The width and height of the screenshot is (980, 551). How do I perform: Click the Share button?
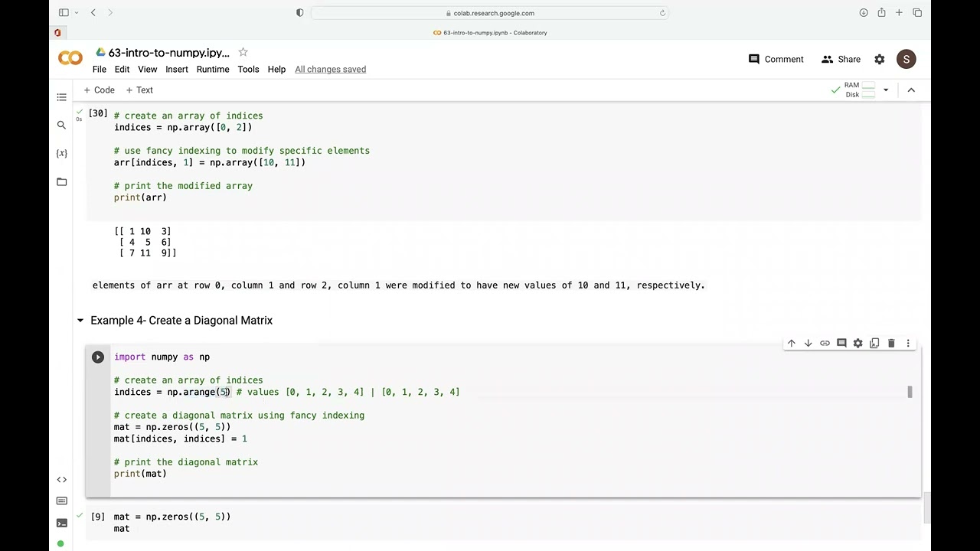click(841, 59)
